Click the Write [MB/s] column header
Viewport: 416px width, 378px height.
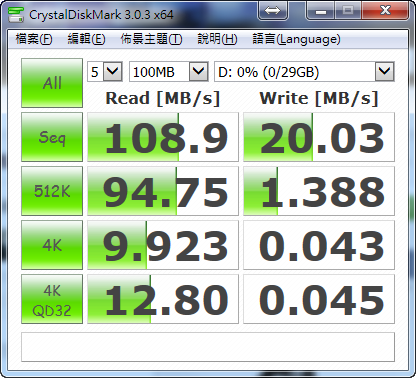click(319, 98)
